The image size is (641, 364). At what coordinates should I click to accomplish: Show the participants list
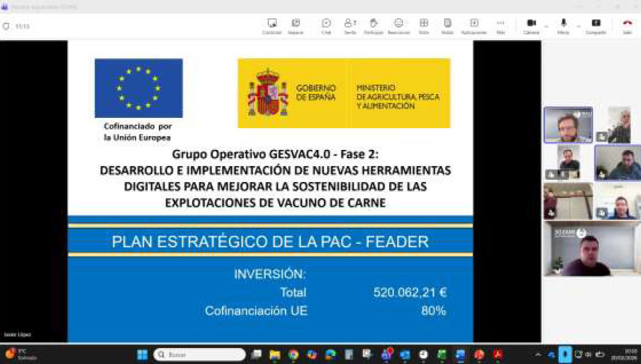tap(350, 25)
